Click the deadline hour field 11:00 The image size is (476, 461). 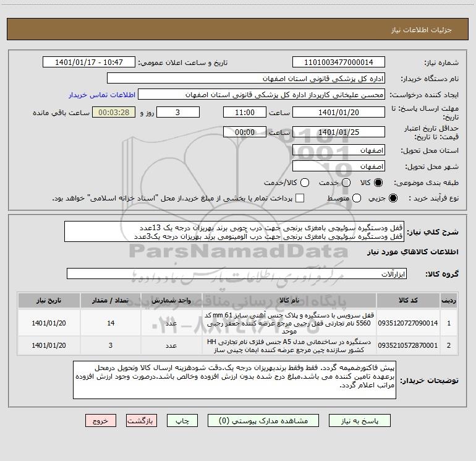(245, 112)
